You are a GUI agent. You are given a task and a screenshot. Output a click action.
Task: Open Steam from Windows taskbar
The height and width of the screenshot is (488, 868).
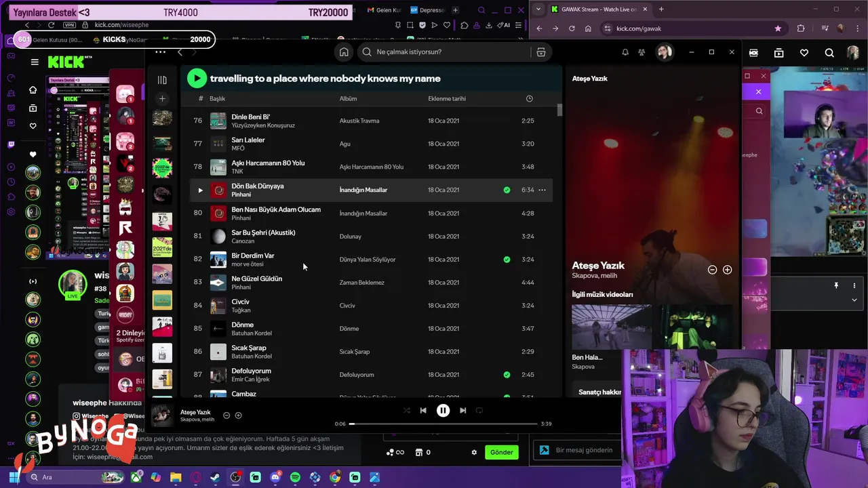215,477
